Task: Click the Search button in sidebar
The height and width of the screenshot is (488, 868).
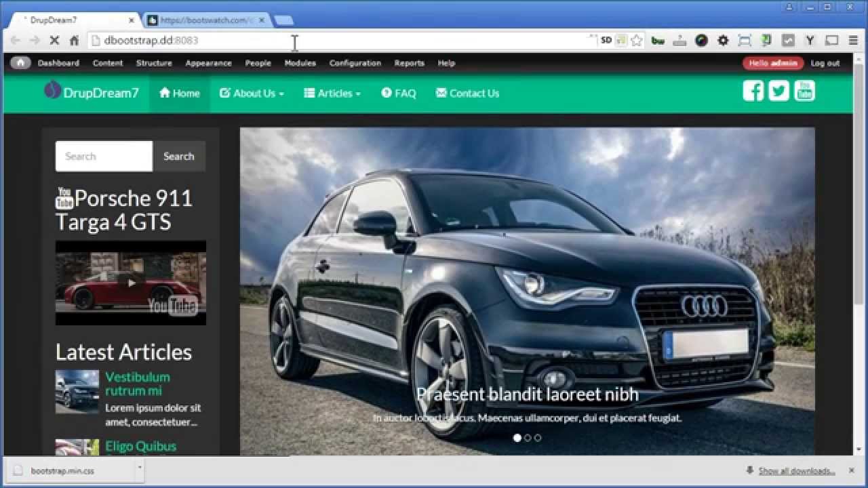Action: click(x=179, y=156)
